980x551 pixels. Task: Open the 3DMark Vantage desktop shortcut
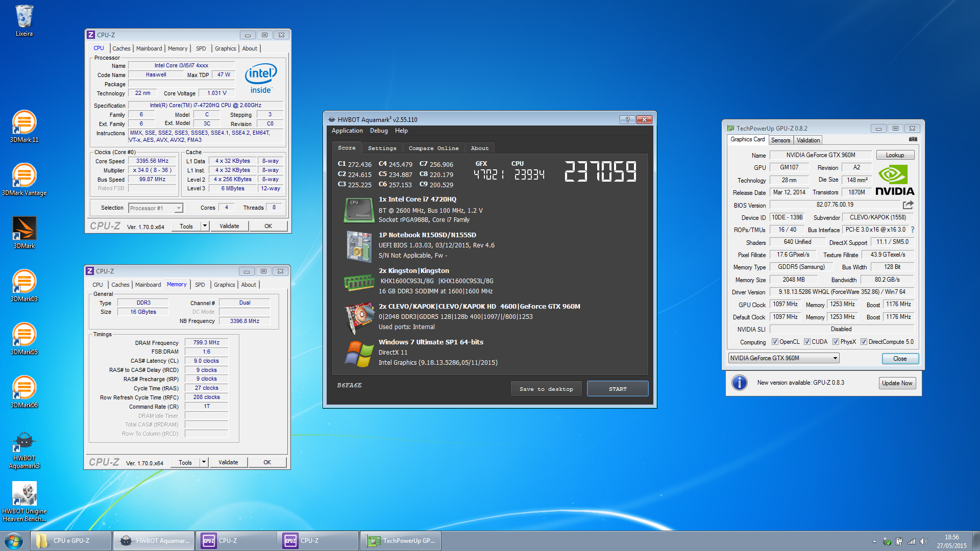coord(24,180)
